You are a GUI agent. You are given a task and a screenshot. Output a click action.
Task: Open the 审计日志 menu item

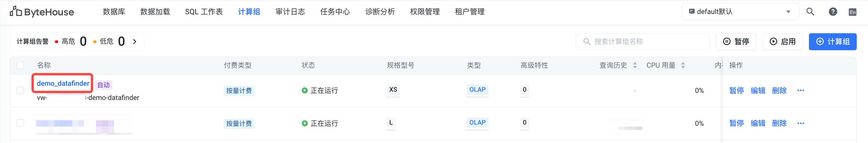[290, 12]
